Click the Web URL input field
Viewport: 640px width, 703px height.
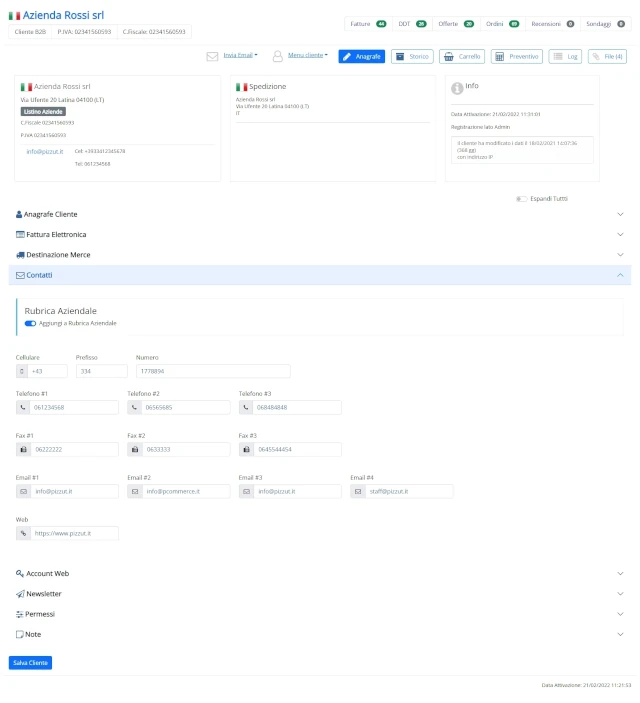tap(74, 533)
